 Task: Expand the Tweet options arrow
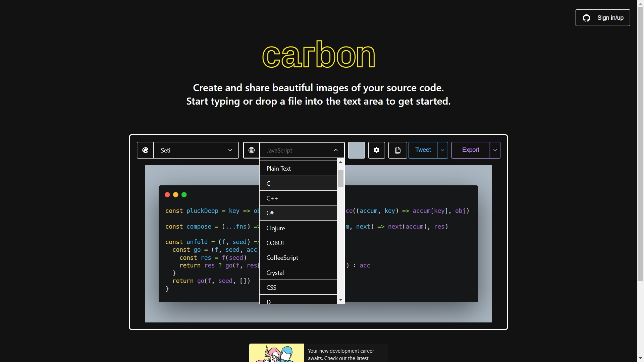point(443,150)
